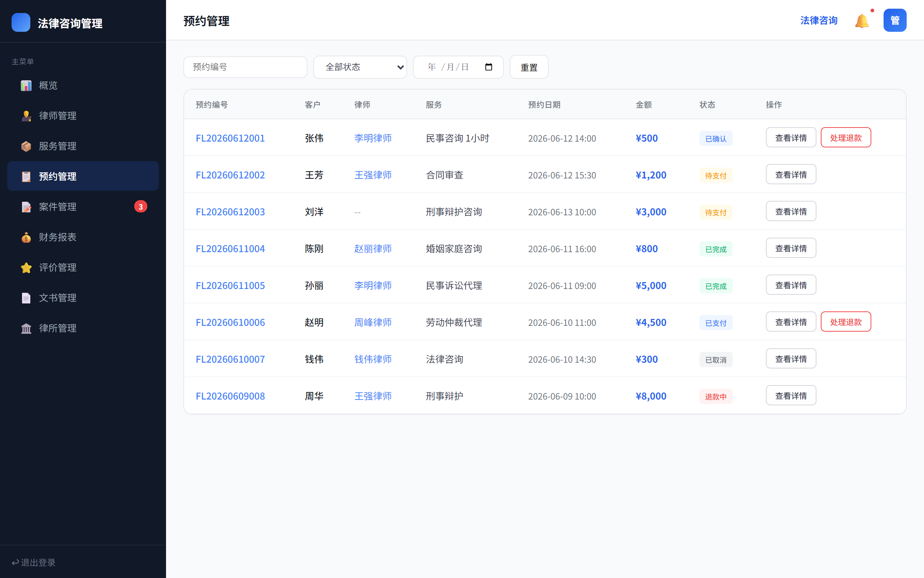Click the 律师管理 lawyer icon
The image size is (924, 578).
tap(26, 116)
